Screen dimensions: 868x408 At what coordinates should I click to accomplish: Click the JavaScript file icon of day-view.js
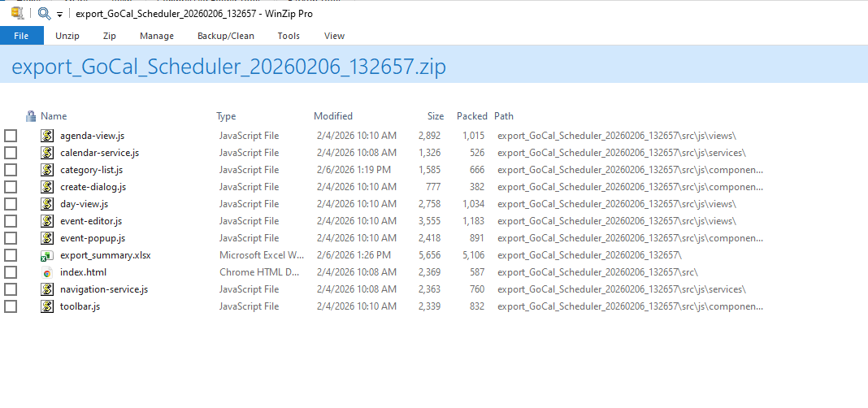47,204
